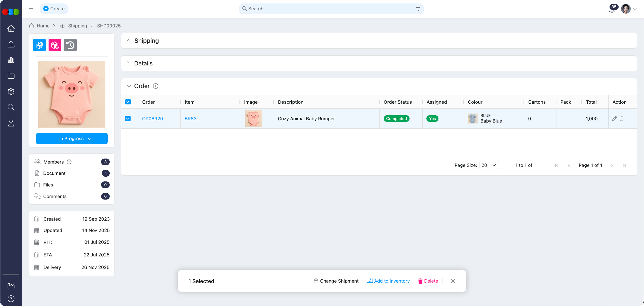The image size is (644, 306).
Task: Navigate to Shipping via the breadcrumb
Action: [77, 26]
